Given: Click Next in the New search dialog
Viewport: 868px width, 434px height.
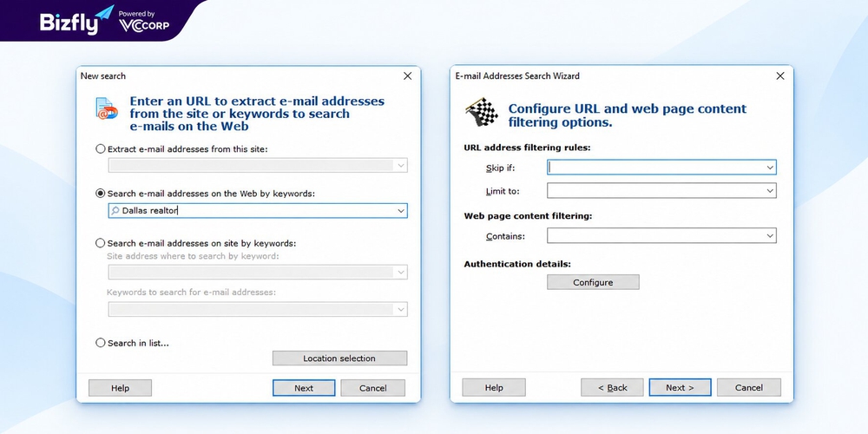Looking at the screenshot, I should click(x=303, y=388).
